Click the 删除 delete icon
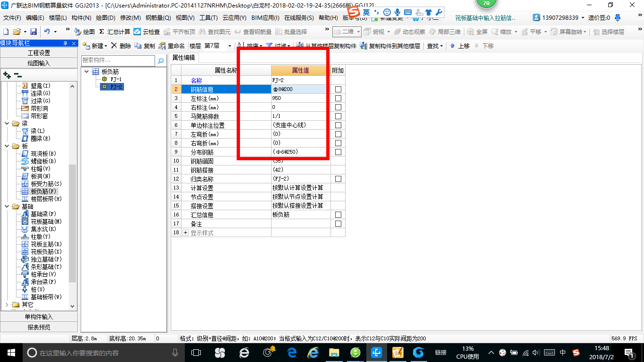644x362 pixels. [114, 46]
